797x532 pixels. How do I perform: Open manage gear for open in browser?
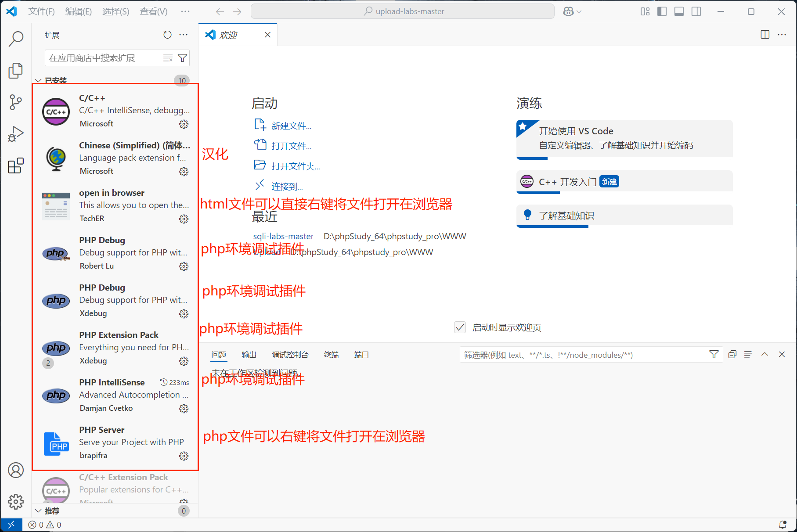[x=184, y=219]
